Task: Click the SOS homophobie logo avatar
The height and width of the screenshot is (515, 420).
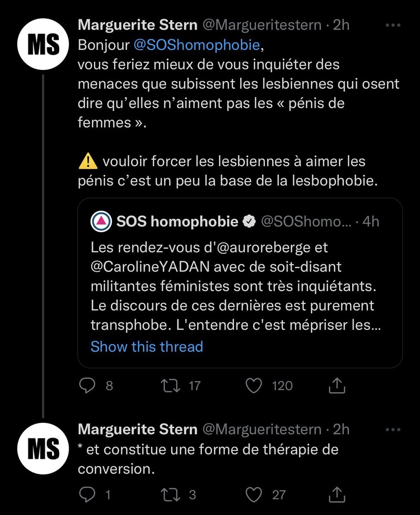Action: click(101, 221)
